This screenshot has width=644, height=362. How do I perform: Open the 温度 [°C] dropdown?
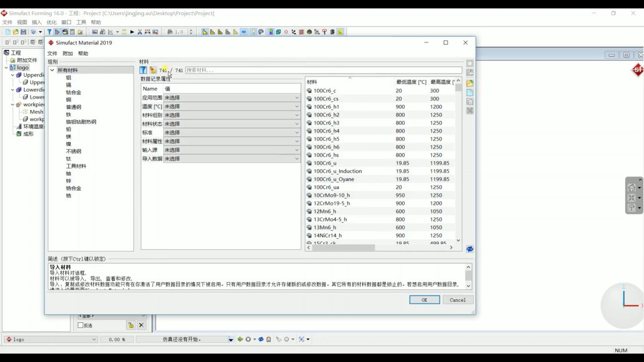(x=231, y=107)
